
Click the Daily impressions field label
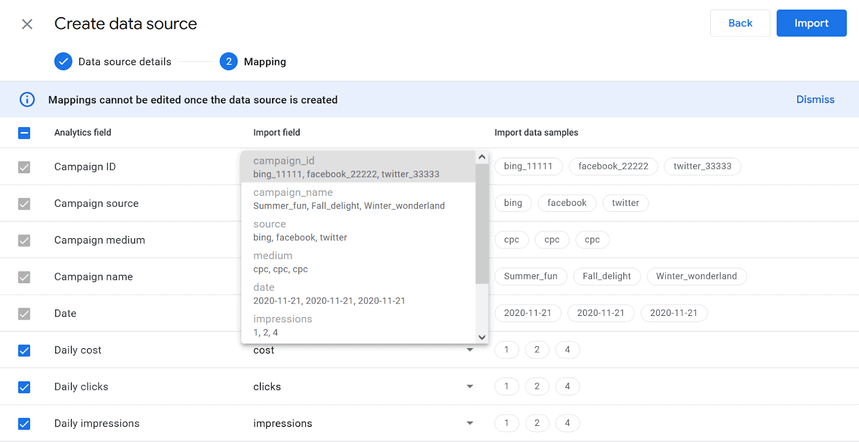tap(97, 423)
